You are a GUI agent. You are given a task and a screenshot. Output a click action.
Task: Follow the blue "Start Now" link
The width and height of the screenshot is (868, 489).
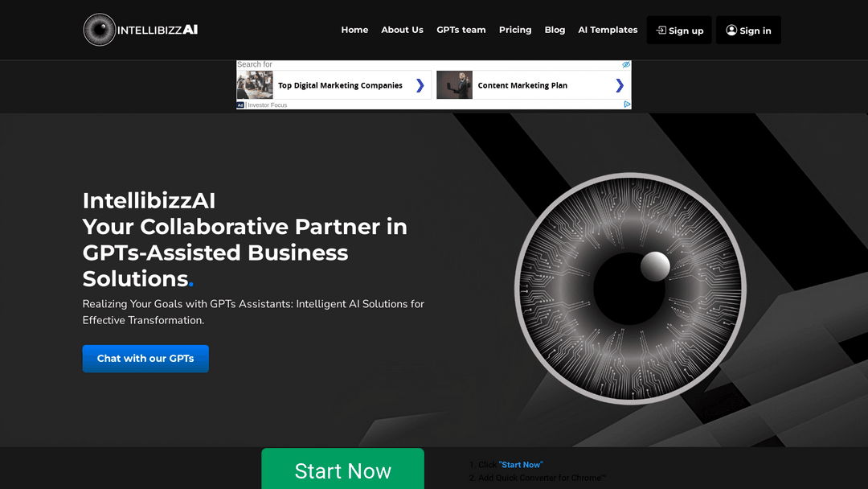(521, 465)
